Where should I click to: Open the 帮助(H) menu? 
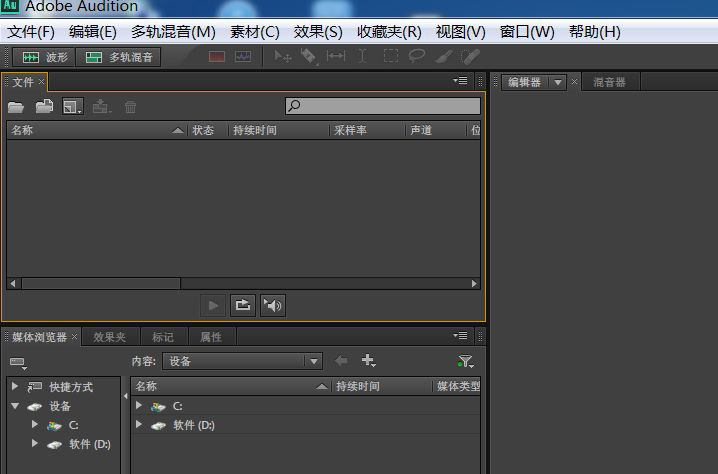pyautogui.click(x=594, y=32)
